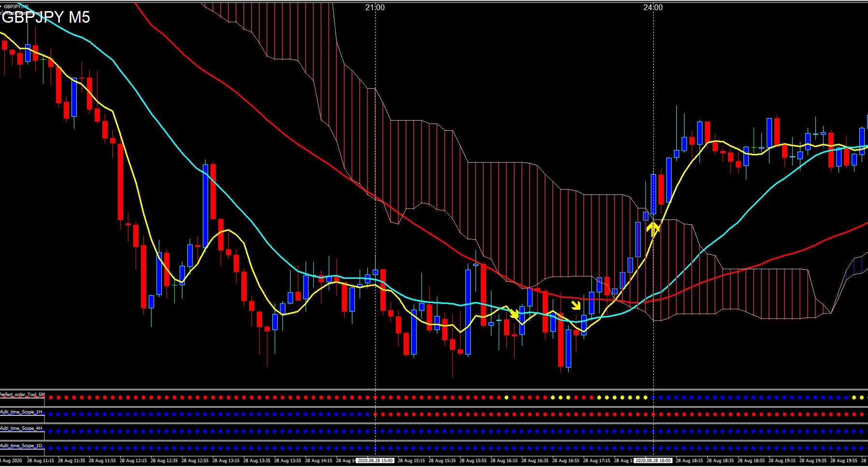The image size is (868, 467).
Task: Click the 28 Aug 15:15 time axis label
Action: pos(411,461)
